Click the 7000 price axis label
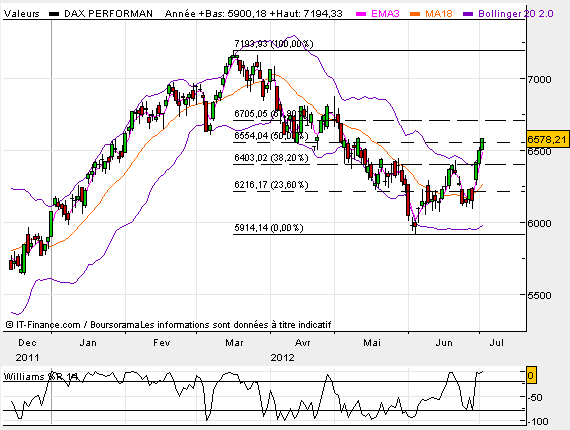 [539, 79]
